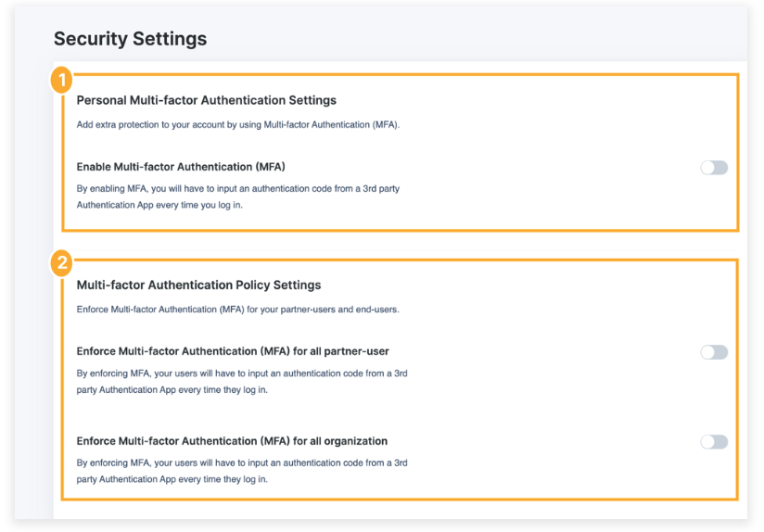Select Multi-factor Authentication Policy Settings heading
The image size is (764, 532).
[x=198, y=285]
